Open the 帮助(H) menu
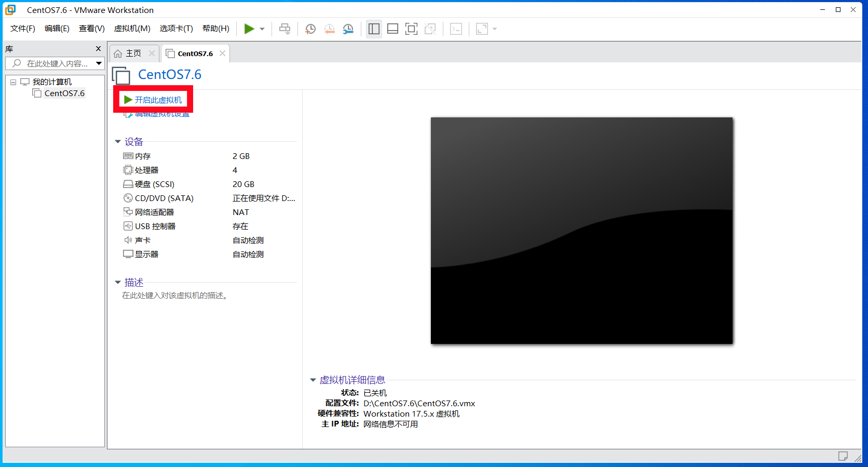 [216, 29]
